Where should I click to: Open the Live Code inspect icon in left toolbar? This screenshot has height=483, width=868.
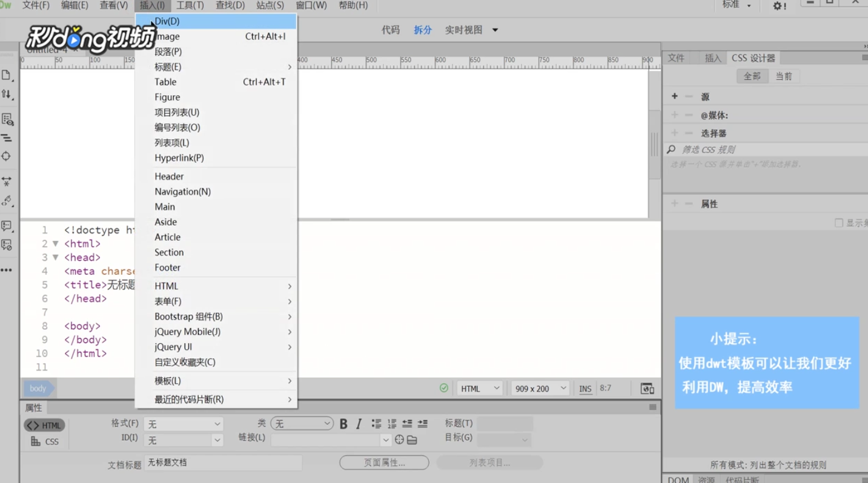tap(8, 120)
